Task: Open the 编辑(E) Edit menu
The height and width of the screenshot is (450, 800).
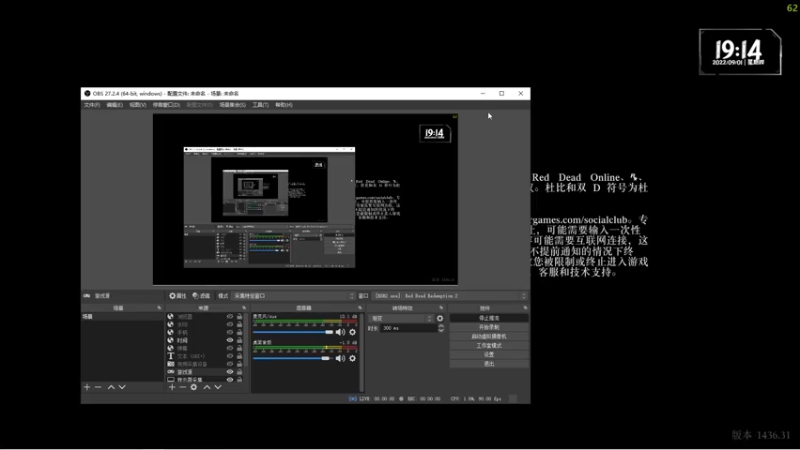Action: tap(114, 105)
